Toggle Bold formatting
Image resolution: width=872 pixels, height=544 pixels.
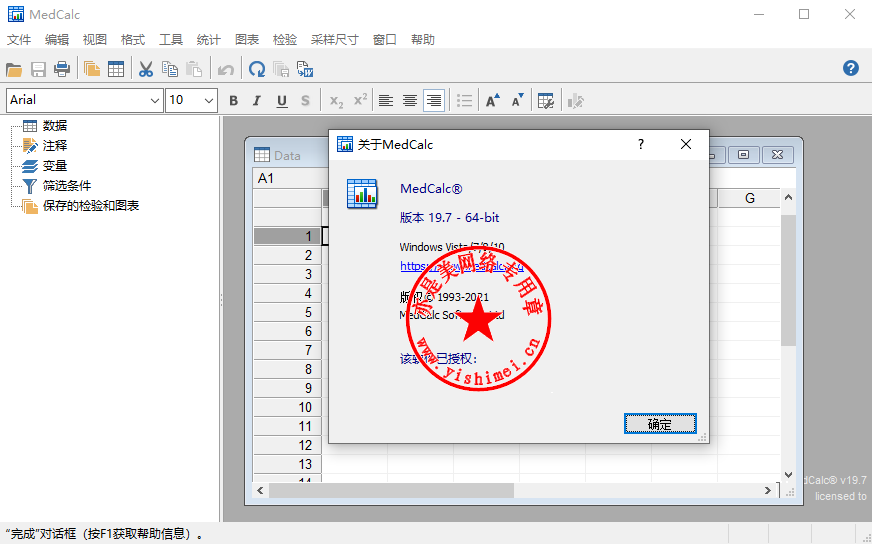click(x=234, y=101)
